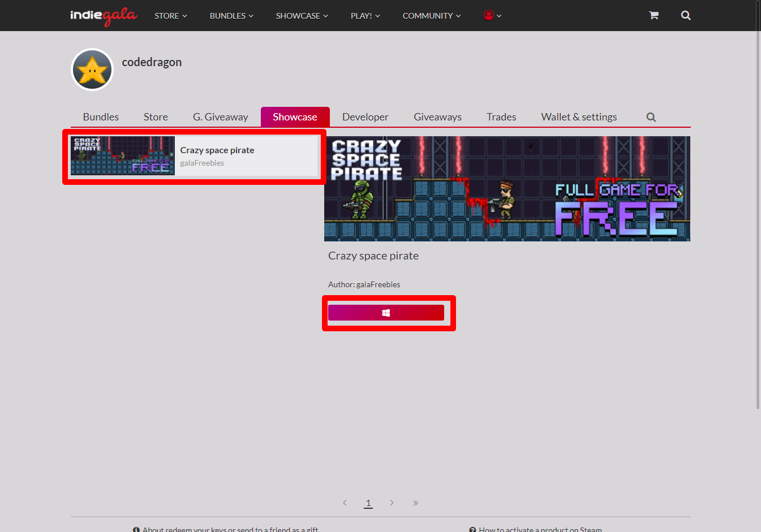Go to next page arrow
This screenshot has width=761, height=532.
392,503
